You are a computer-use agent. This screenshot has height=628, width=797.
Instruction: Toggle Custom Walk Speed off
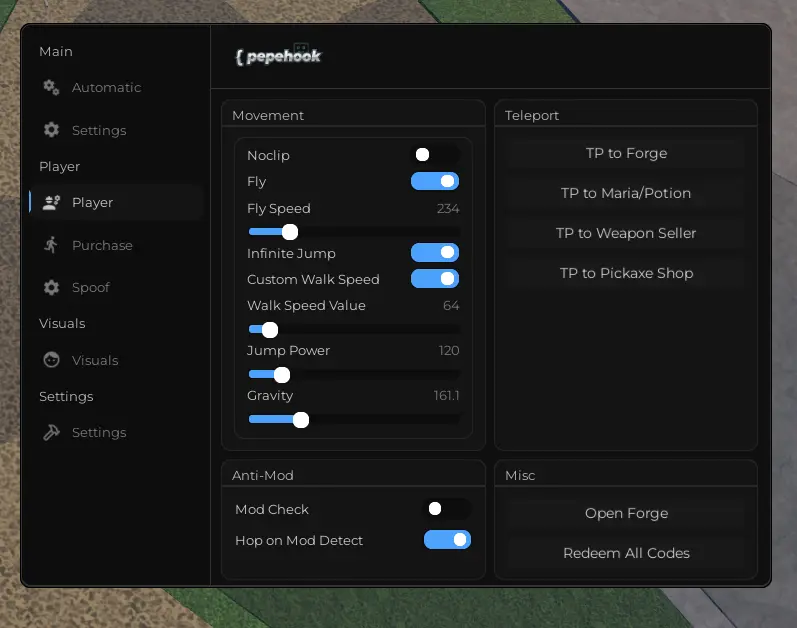[x=435, y=279]
